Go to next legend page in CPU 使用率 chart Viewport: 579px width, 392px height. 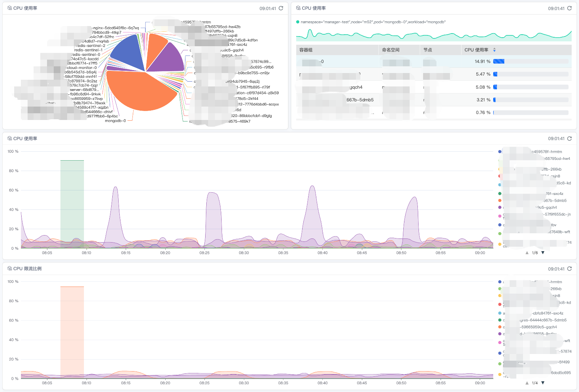coord(543,253)
